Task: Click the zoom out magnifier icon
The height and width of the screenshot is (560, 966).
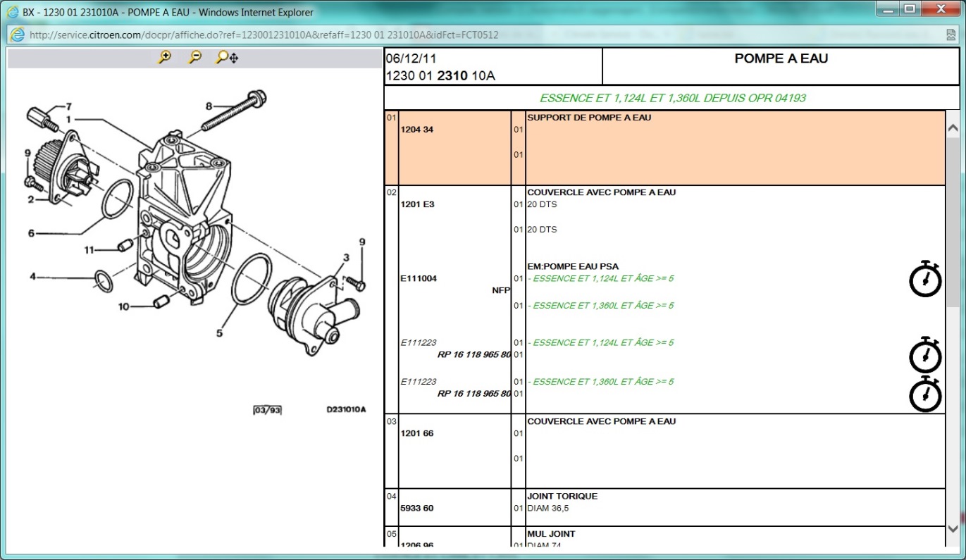Action: point(195,58)
